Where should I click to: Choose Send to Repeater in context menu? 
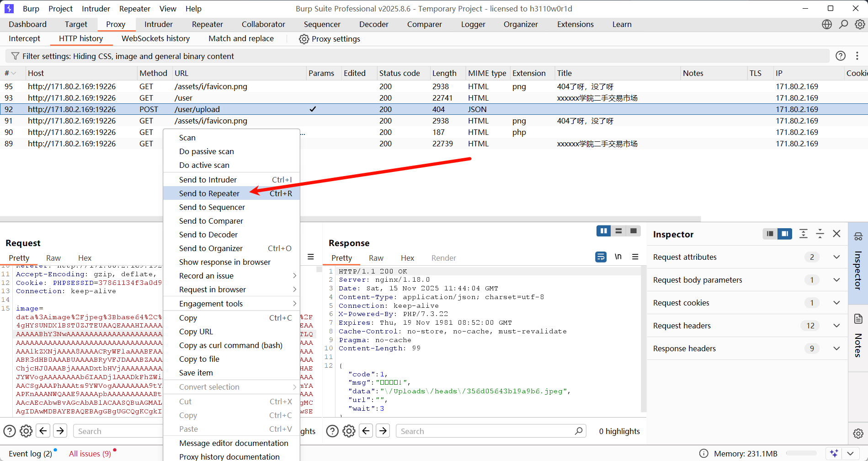(x=231, y=193)
